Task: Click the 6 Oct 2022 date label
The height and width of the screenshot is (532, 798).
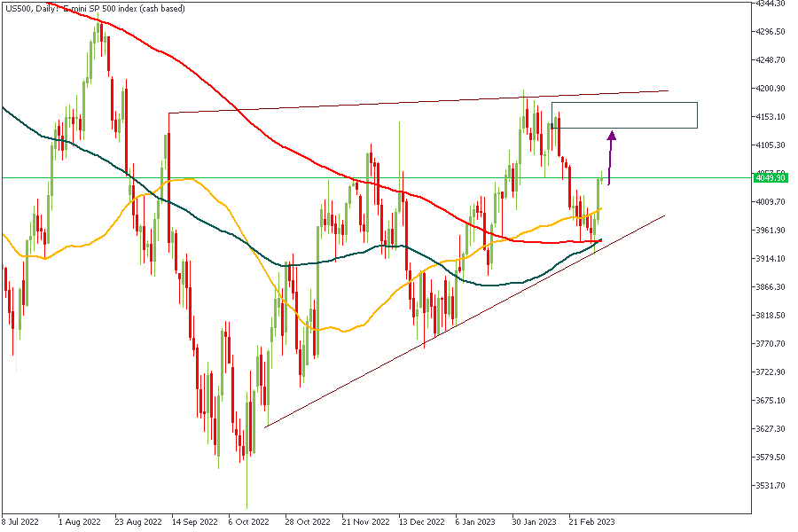Action: coord(249,521)
